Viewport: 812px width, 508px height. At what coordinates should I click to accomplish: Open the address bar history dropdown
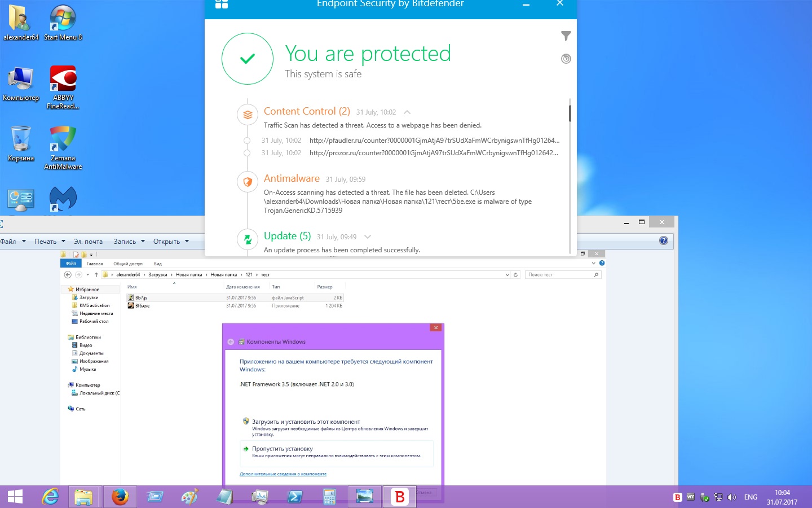pos(507,275)
